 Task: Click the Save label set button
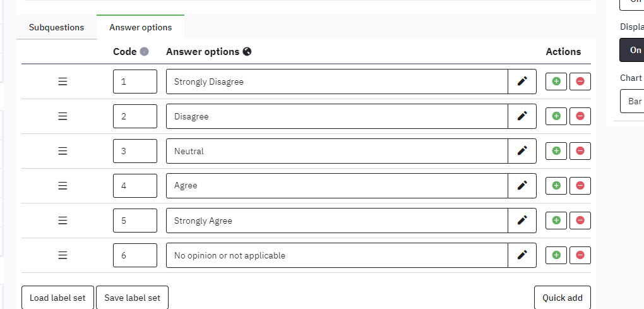click(x=132, y=298)
